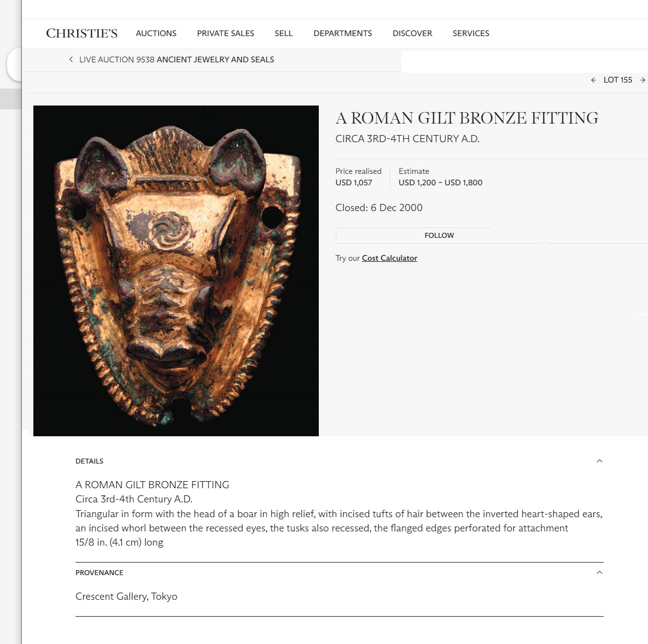Go to the previous lot arrow
The height and width of the screenshot is (644, 648).
tap(593, 80)
